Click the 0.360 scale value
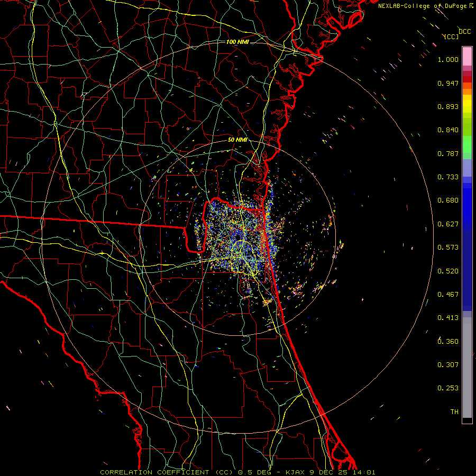Screen dimensions: 476x476 pos(448,342)
